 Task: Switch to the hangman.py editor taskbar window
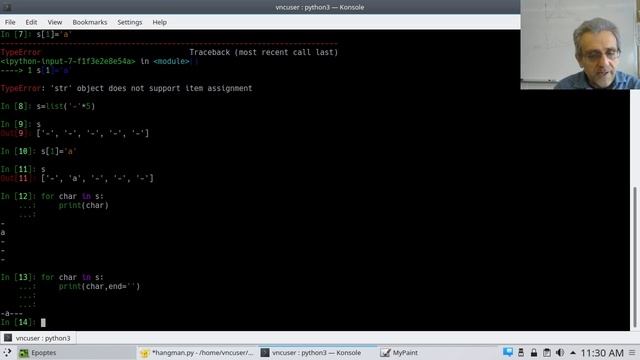197,353
